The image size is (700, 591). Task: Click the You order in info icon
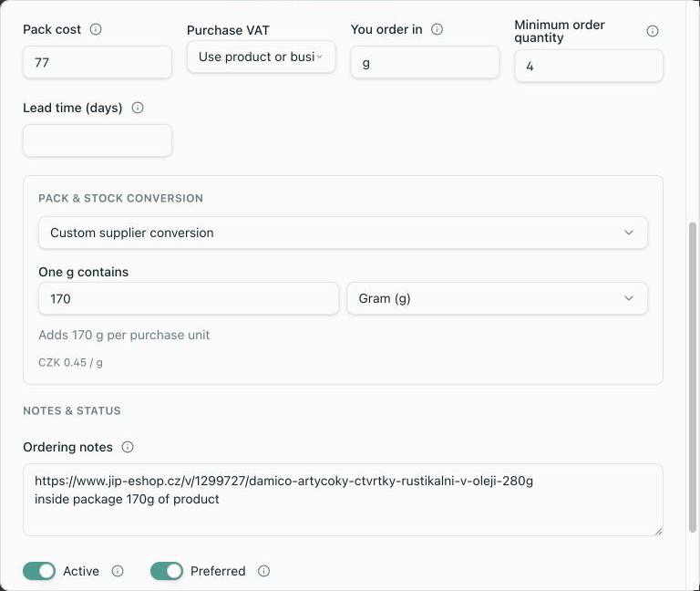(437, 29)
